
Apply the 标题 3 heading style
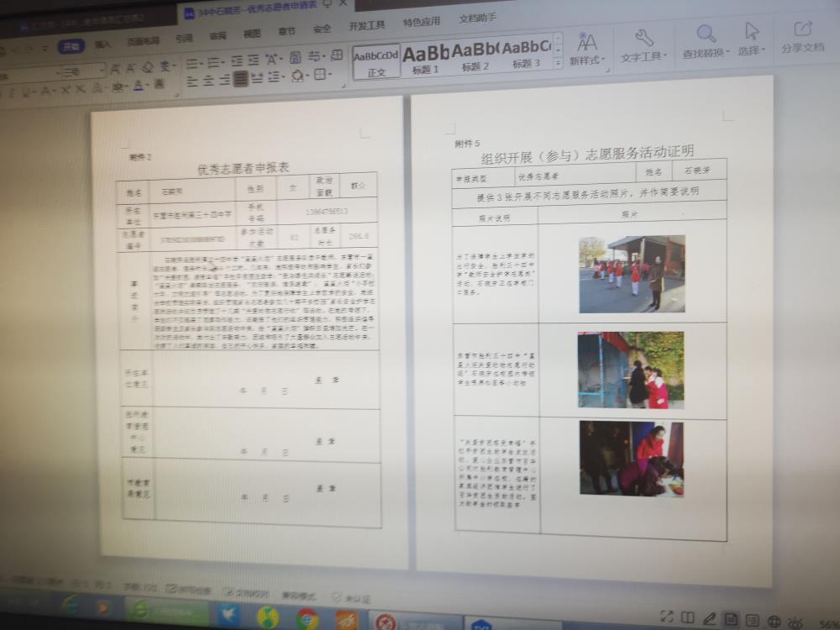click(526, 54)
